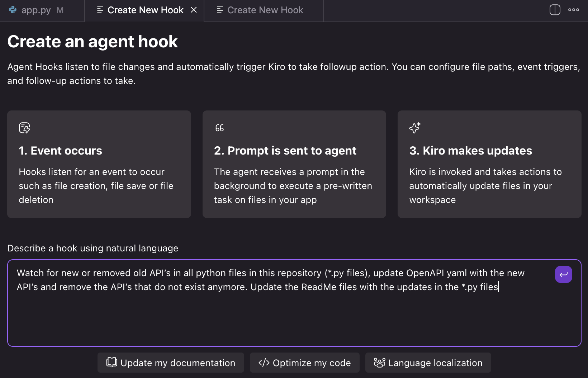Click the M modified badge beside app.py
The width and height of the screenshot is (588, 378).
click(60, 10)
